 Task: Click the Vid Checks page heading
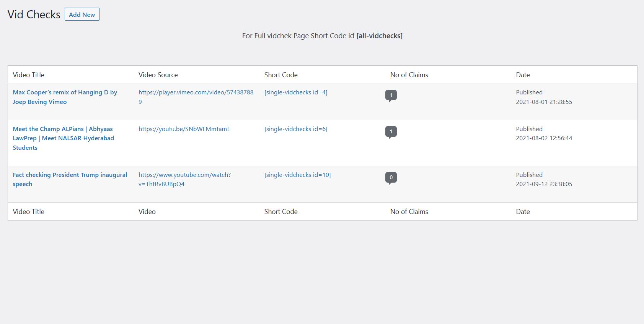click(34, 15)
